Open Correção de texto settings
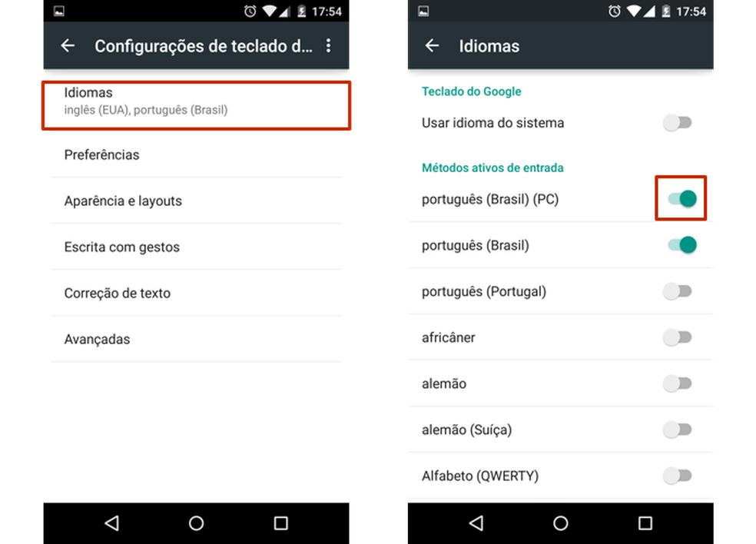The width and height of the screenshot is (756, 544). click(196, 293)
